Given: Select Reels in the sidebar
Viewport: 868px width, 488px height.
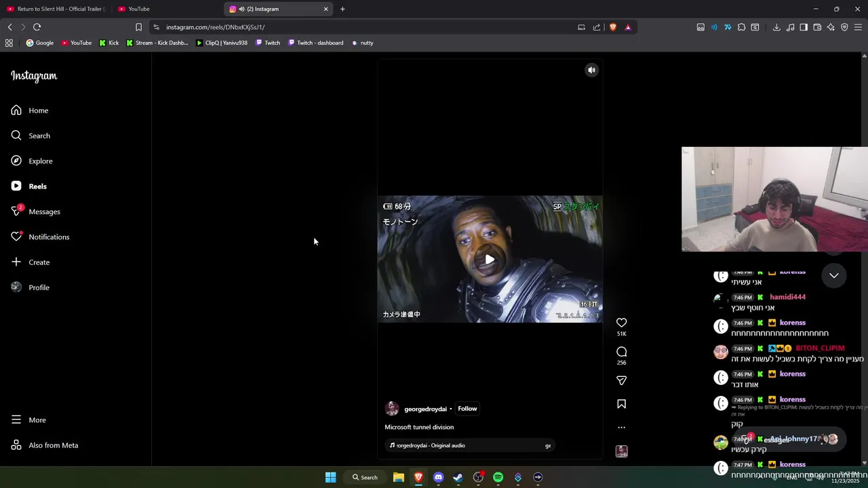Looking at the screenshot, I should click(x=29, y=186).
